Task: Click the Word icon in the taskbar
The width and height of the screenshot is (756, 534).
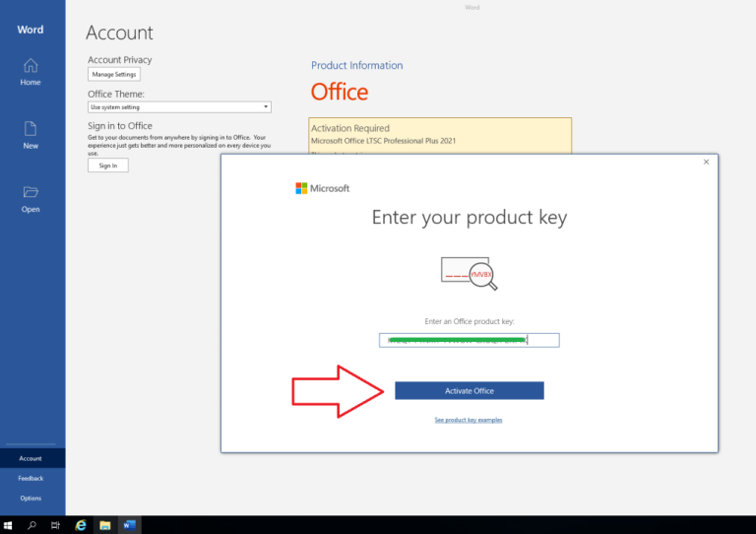Action: click(129, 525)
